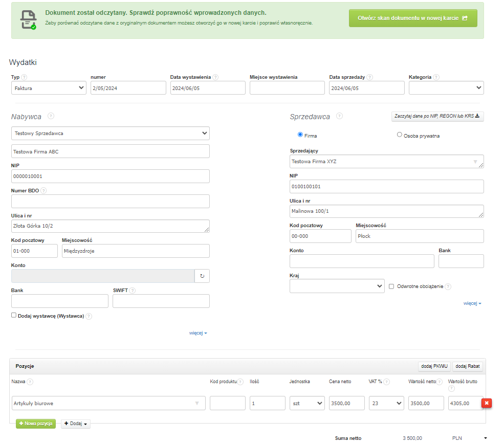The height and width of the screenshot is (444, 504).
Task: Expand więcej under the Sprzedawca section
Action: [x=472, y=303]
